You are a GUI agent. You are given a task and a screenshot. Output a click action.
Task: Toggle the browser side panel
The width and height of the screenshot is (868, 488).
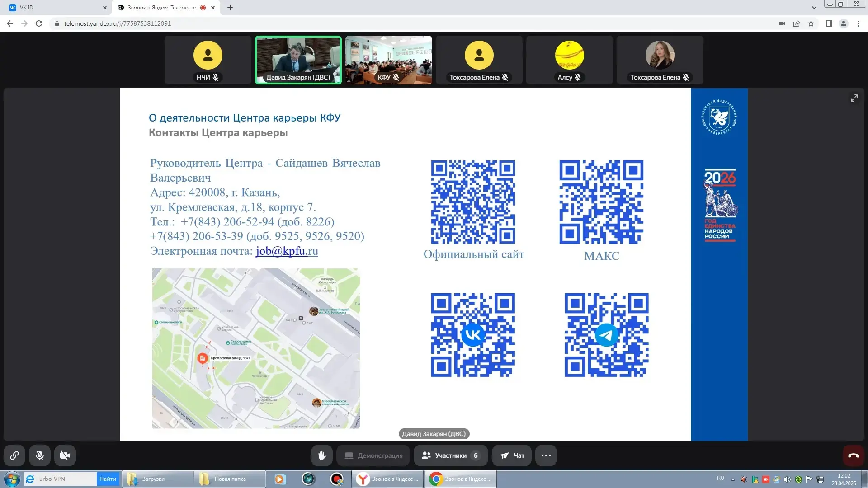829,23
